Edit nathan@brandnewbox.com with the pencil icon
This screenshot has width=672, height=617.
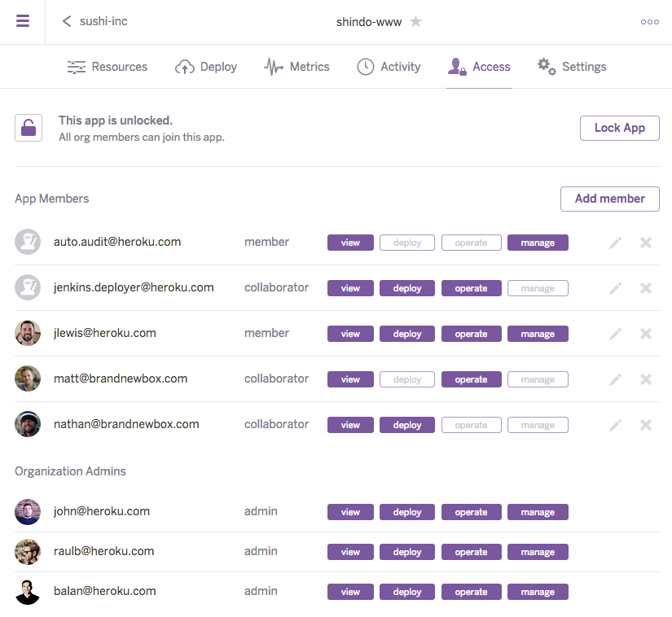(615, 425)
